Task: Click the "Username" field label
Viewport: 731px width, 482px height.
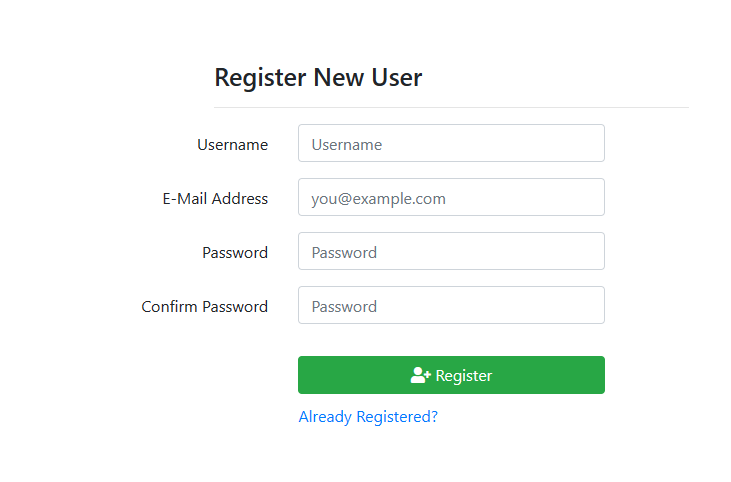Action: coord(232,144)
